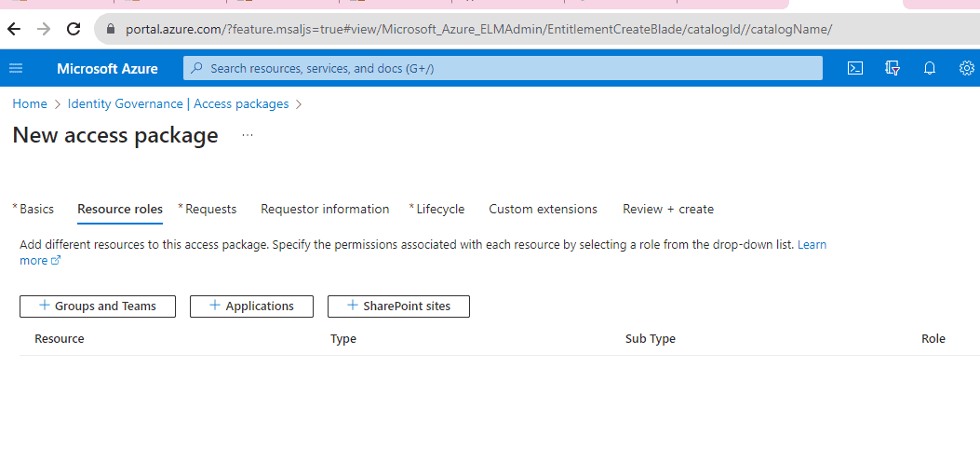Open the Requestor information tab
The image size is (980, 463).
tap(325, 209)
